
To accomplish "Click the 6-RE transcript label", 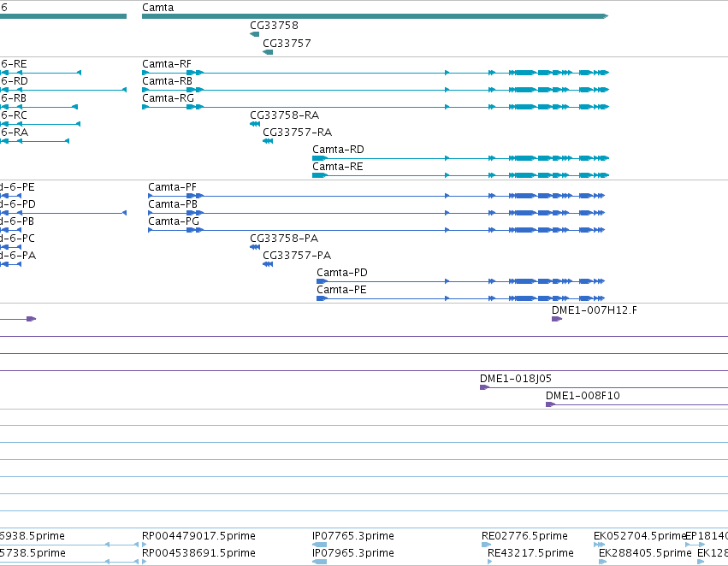I will click(x=14, y=64).
